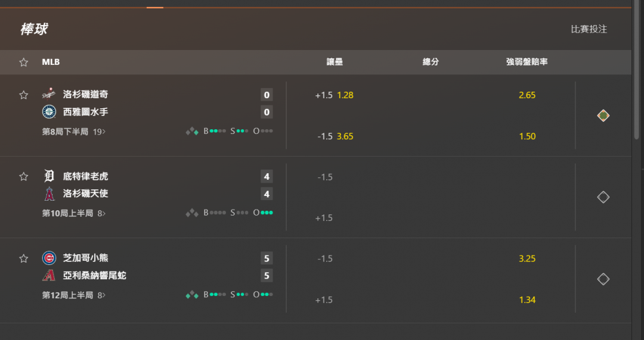Select Diamondbacks moneyline odds 1.34
The height and width of the screenshot is (340, 644).
(x=527, y=300)
